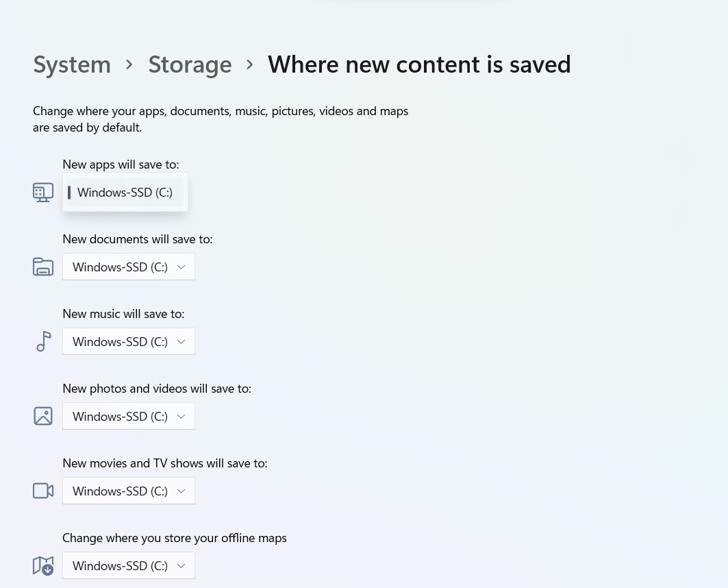The height and width of the screenshot is (588, 728).
Task: Go back to System in the breadcrumb
Action: point(72,64)
